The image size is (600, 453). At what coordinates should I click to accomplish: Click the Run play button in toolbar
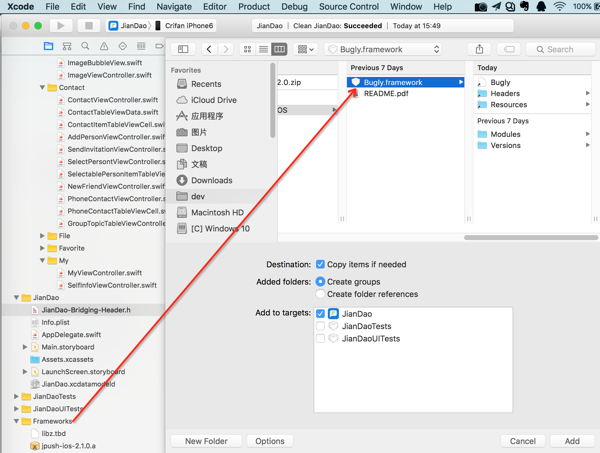tap(60, 26)
